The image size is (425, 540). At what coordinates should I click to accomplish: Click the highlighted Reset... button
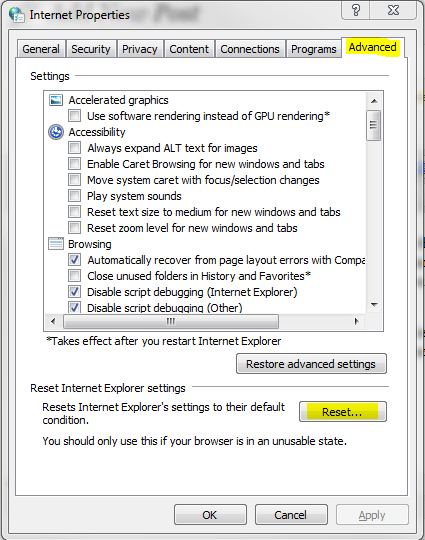(x=343, y=412)
